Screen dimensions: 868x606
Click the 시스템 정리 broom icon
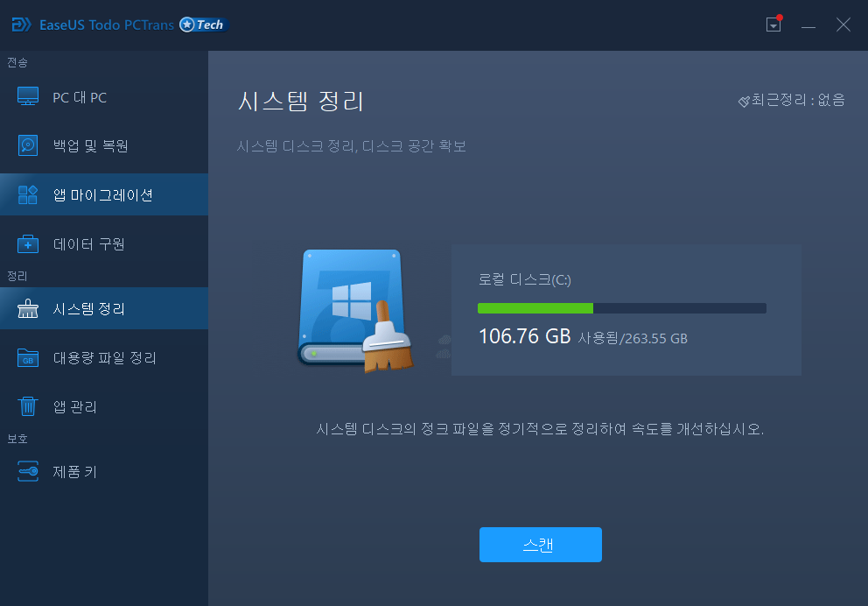(27, 308)
